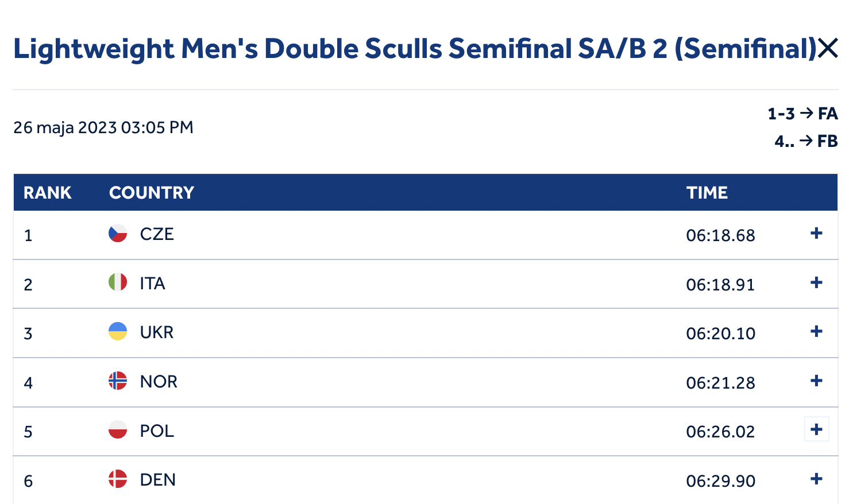Expand DEN row plus icon
Viewport: 849px width, 504px height.
816,479
